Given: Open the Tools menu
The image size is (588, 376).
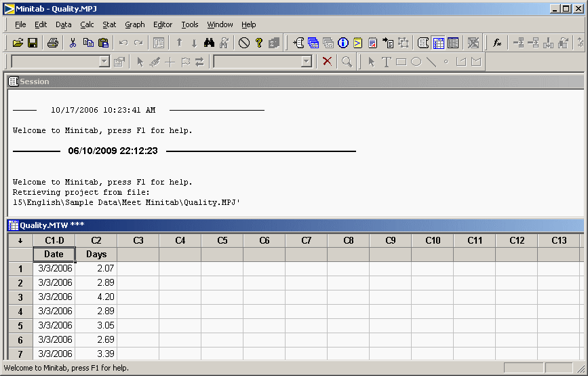Looking at the screenshot, I should pyautogui.click(x=190, y=24).
